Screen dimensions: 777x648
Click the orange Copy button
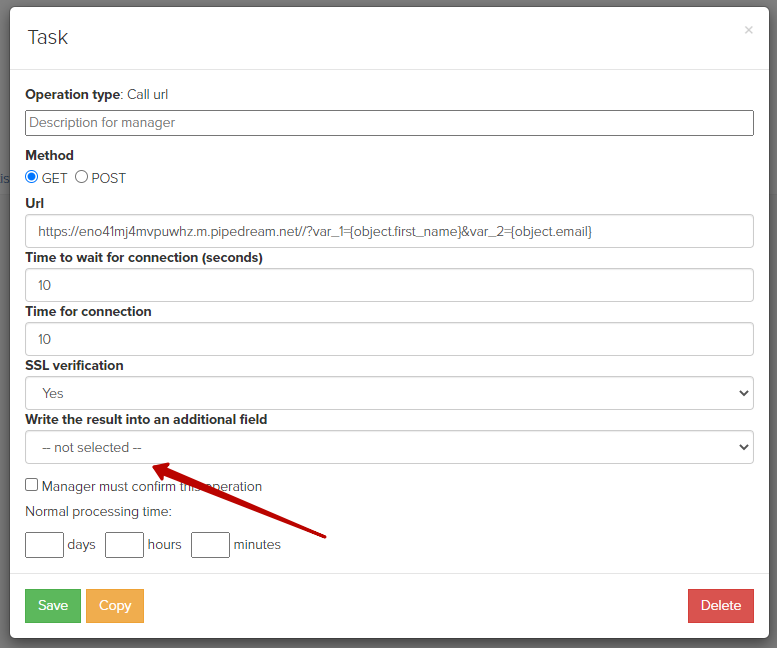[115, 605]
